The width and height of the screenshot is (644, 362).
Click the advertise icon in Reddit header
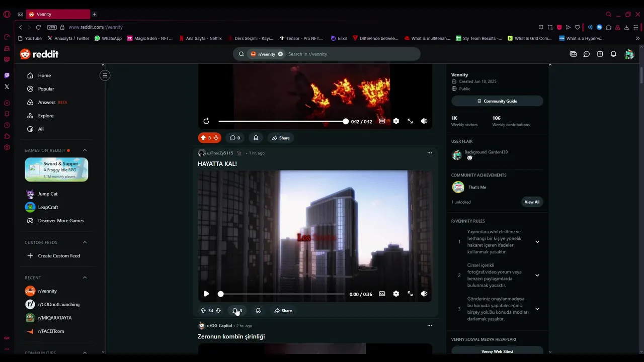pos(573,54)
